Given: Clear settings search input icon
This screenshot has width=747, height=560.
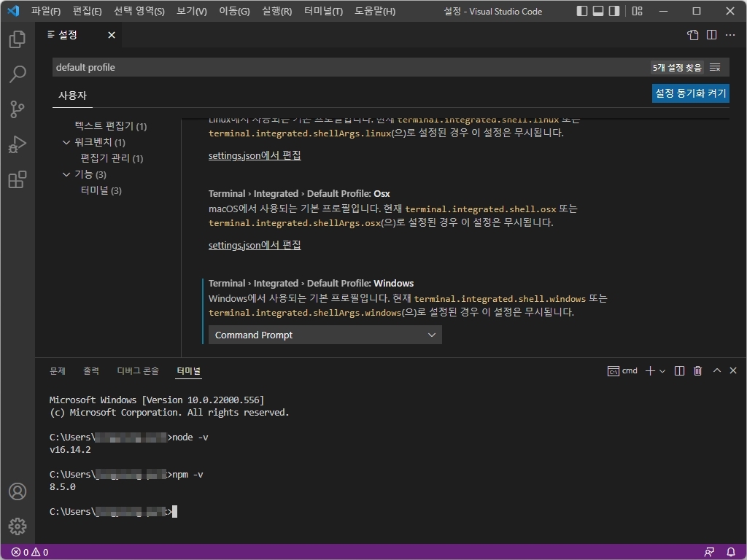Looking at the screenshot, I should tap(715, 68).
